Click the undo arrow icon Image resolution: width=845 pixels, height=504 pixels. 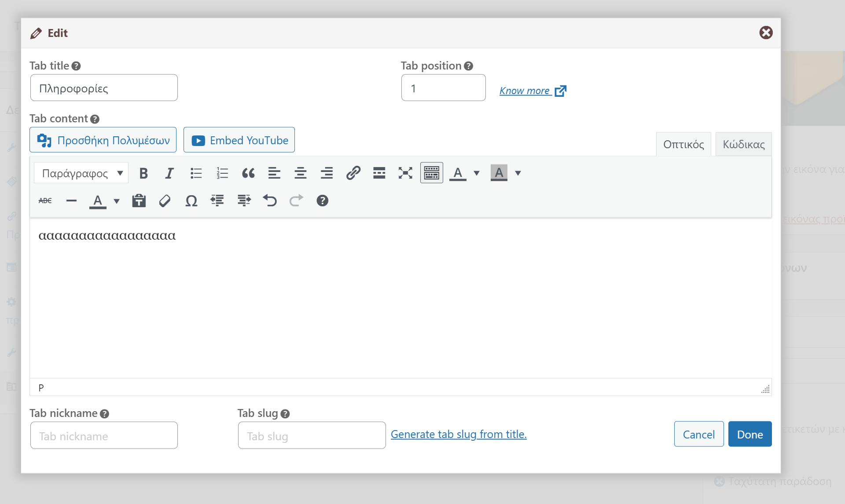click(x=270, y=201)
